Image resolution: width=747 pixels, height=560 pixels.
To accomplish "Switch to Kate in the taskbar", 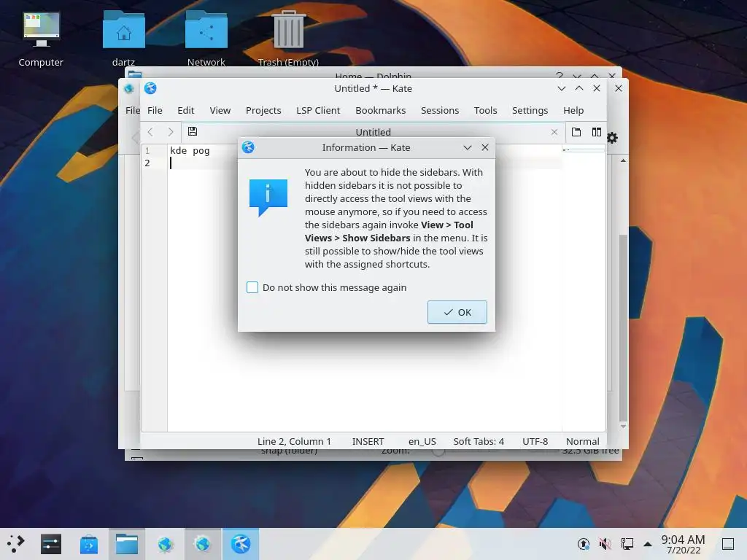I will click(241, 544).
